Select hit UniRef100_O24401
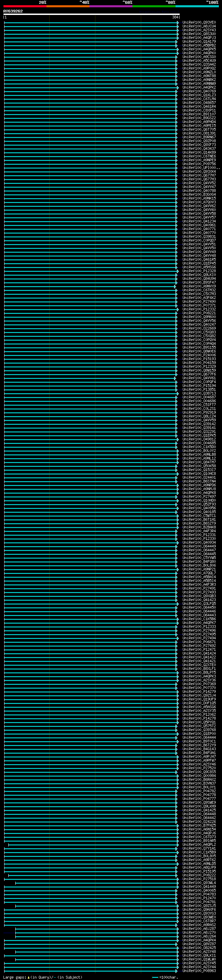This screenshot has width=222, height=980. pos(199,477)
